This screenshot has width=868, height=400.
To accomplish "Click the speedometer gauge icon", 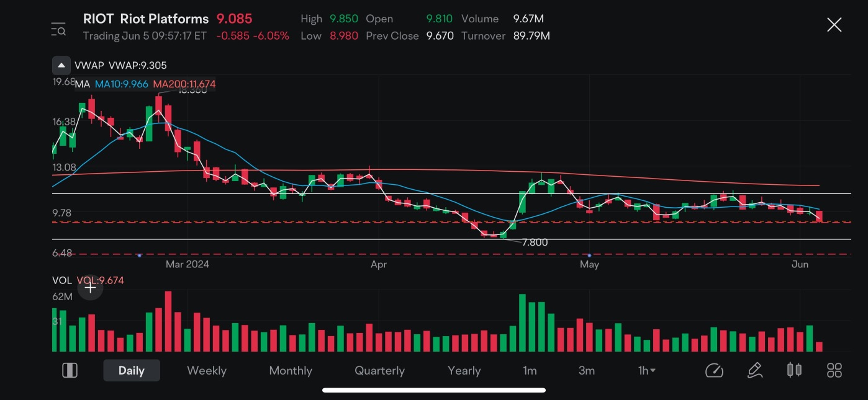I will pos(714,370).
